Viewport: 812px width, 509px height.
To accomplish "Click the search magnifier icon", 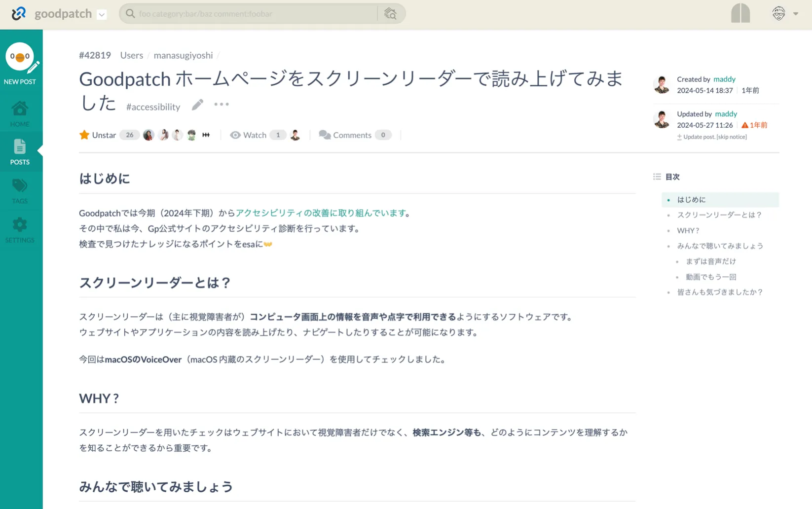I will [x=130, y=14].
